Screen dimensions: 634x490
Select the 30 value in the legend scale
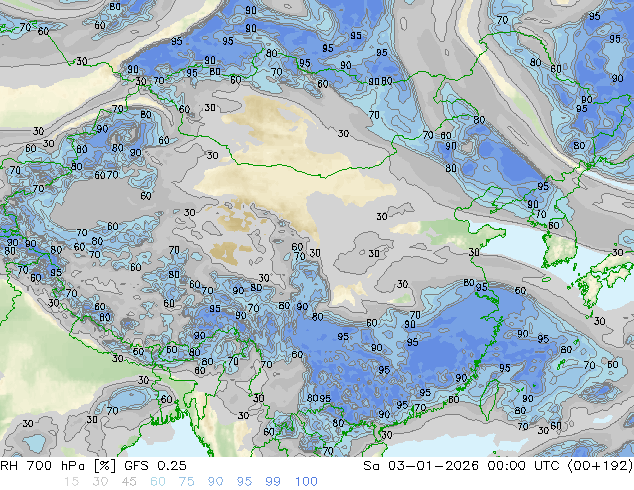click(100, 482)
